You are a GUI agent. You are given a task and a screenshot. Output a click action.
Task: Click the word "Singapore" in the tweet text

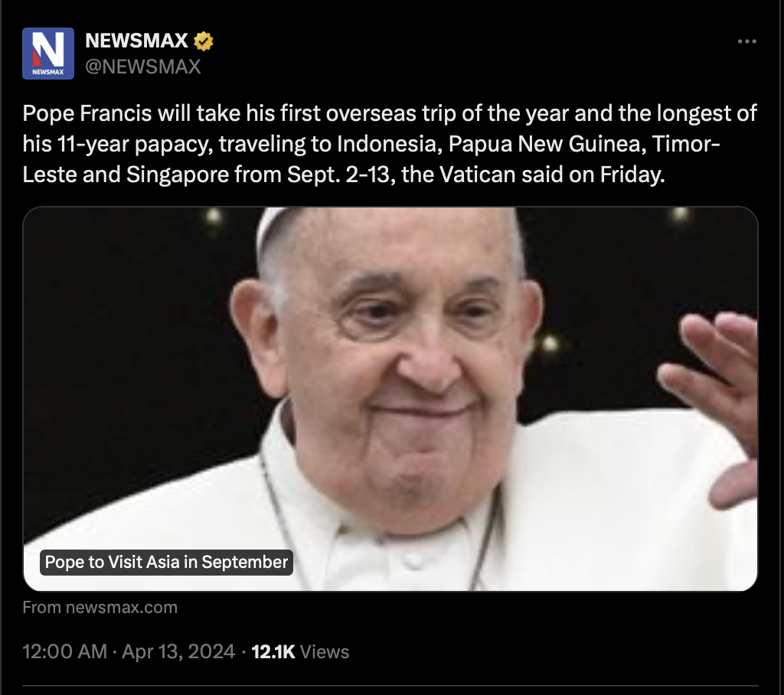(x=177, y=175)
